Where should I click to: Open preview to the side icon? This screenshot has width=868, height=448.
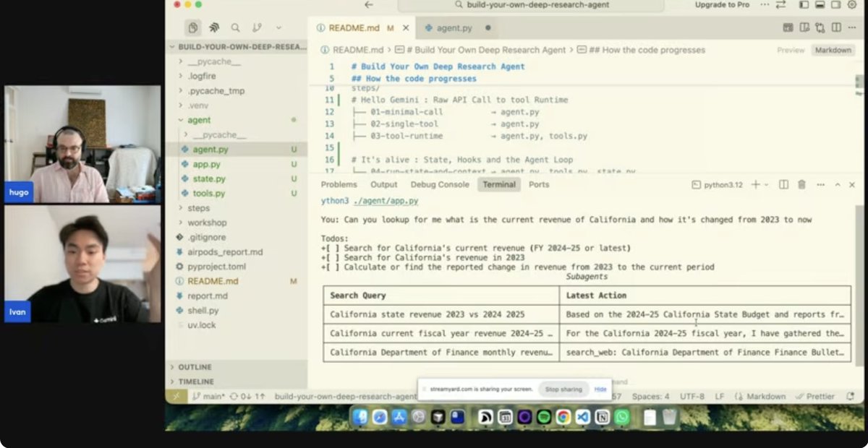[x=804, y=27]
